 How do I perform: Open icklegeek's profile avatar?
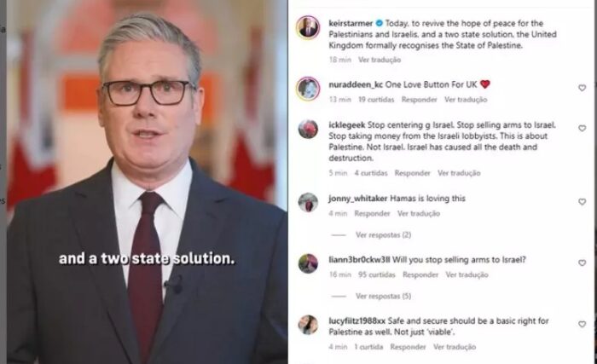(308, 130)
